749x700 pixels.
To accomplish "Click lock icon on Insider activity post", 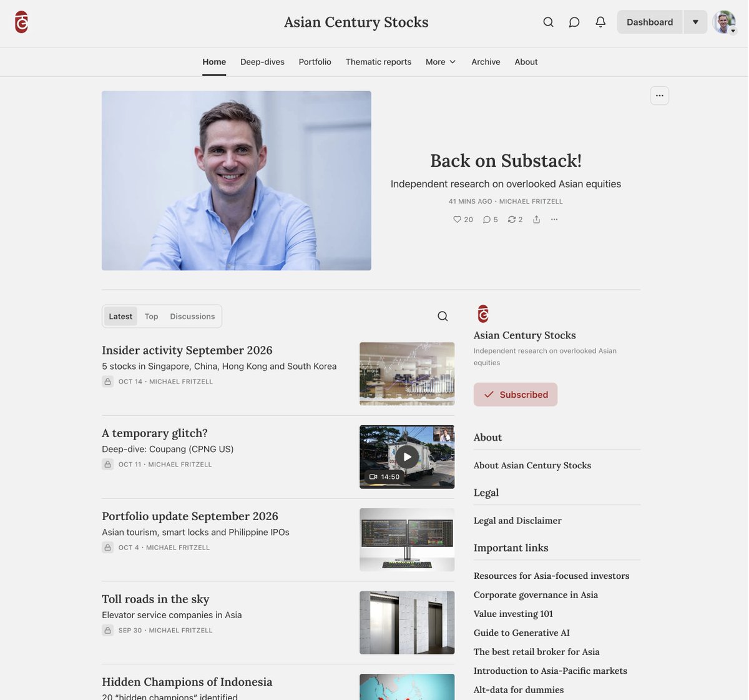I will point(107,382).
